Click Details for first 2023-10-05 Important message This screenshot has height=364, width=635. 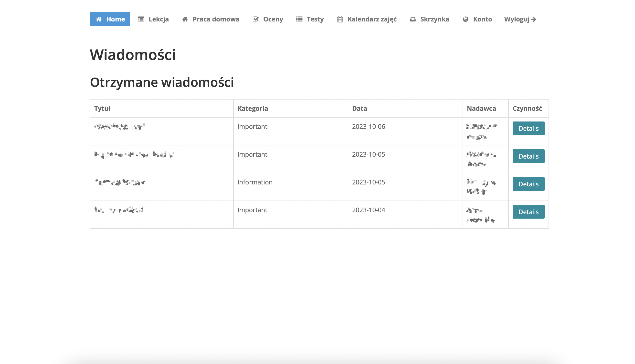(529, 156)
